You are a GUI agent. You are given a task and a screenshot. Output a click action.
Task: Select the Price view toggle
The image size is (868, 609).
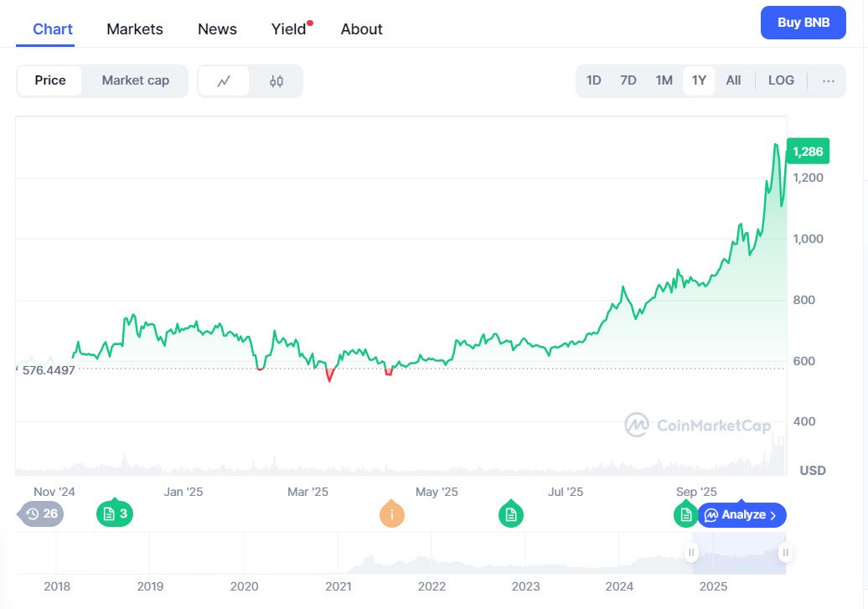[49, 80]
